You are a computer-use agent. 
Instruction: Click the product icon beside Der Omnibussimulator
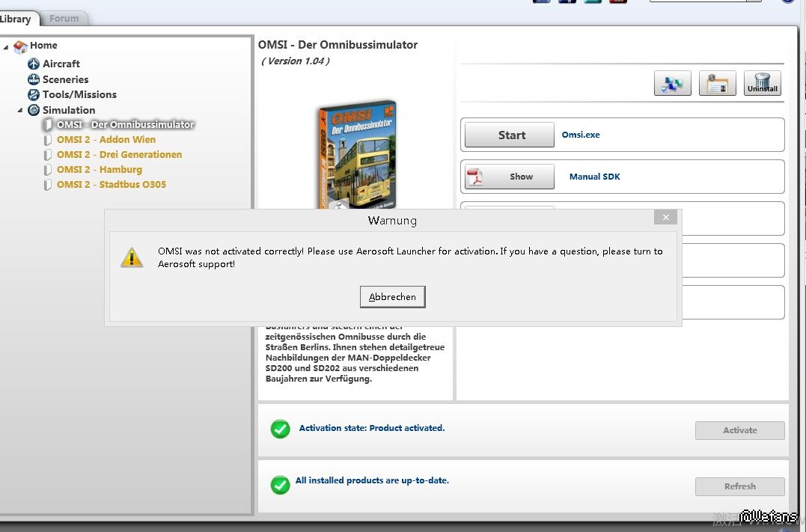pos(48,124)
